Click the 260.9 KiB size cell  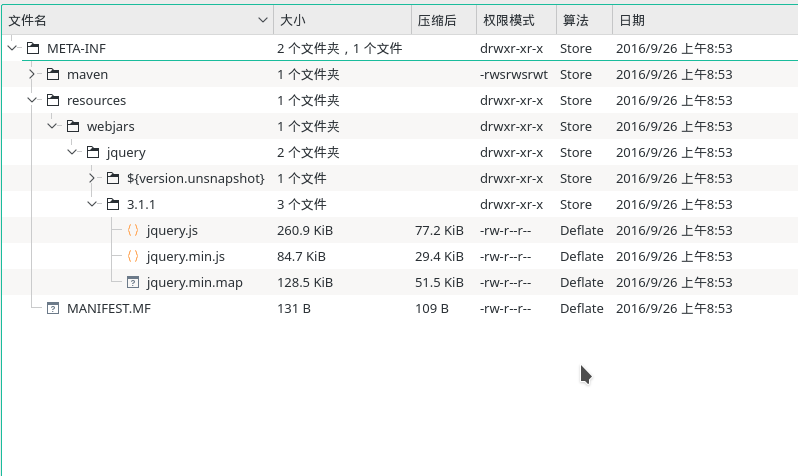click(x=305, y=230)
